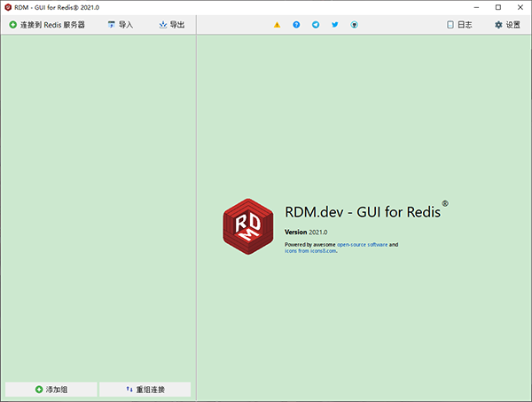
Task: Click 导出 to export connections
Action: coord(171,25)
